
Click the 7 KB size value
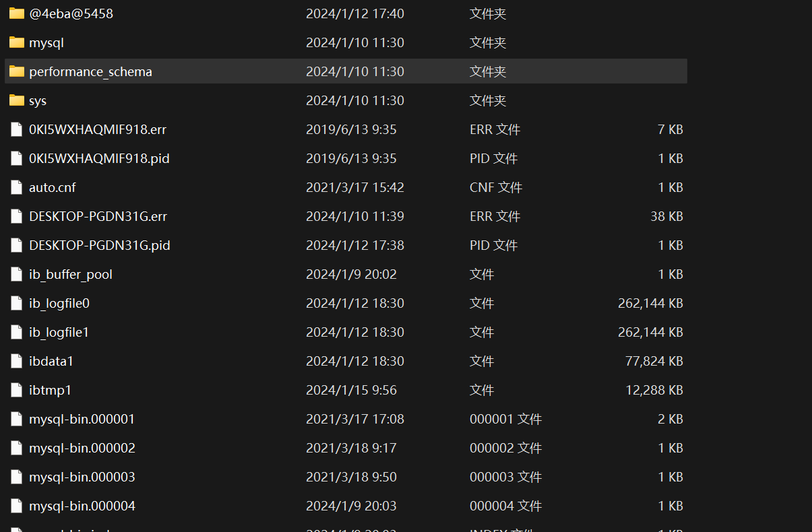pos(670,129)
